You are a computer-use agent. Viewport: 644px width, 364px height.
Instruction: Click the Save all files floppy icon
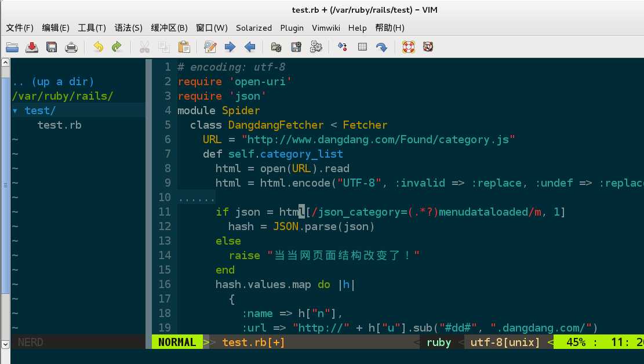click(x=52, y=48)
